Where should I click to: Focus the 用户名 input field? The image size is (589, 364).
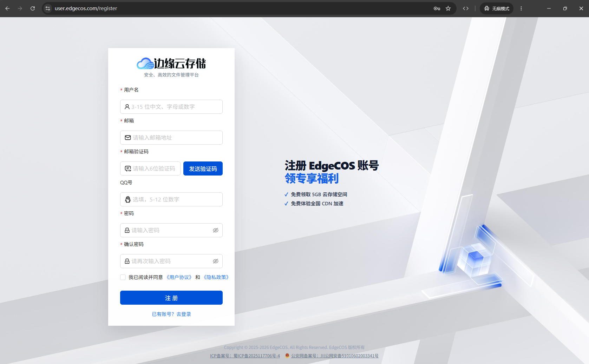171,107
